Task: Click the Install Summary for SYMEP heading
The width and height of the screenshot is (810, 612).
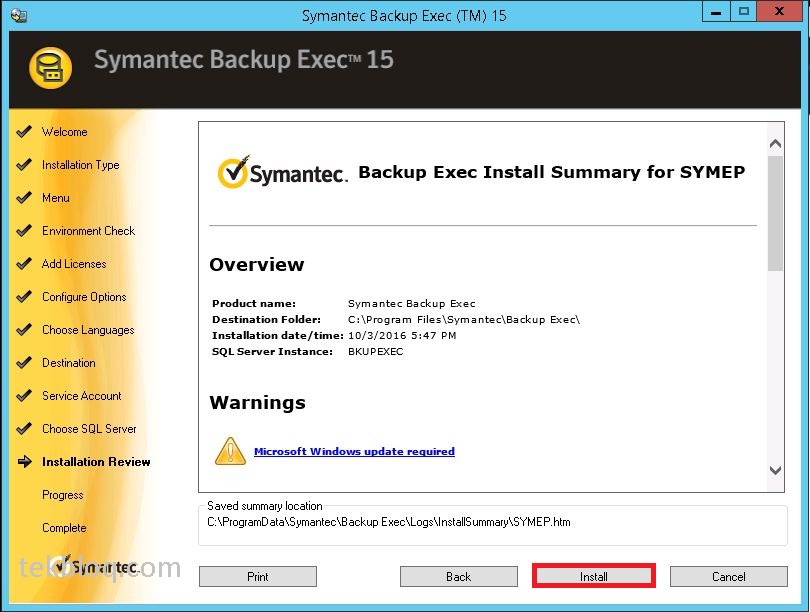Action: [x=552, y=172]
